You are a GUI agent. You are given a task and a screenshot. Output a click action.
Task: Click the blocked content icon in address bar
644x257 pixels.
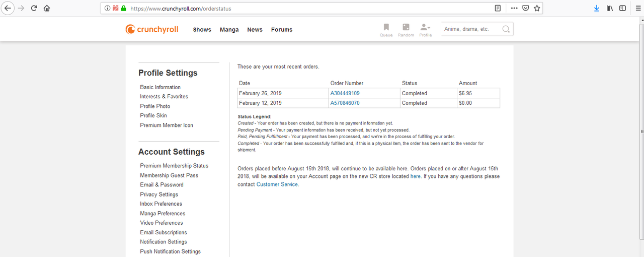click(x=116, y=8)
